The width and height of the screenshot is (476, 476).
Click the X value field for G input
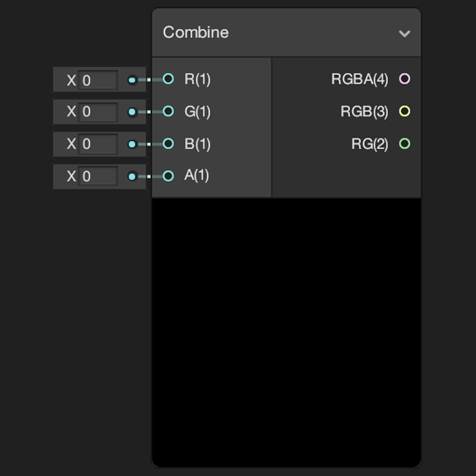(x=98, y=112)
